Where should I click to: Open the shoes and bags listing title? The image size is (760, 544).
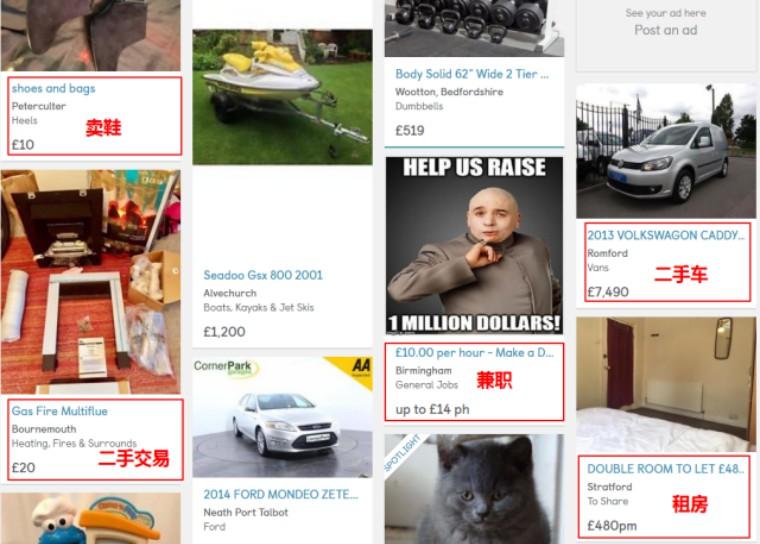[x=53, y=88]
